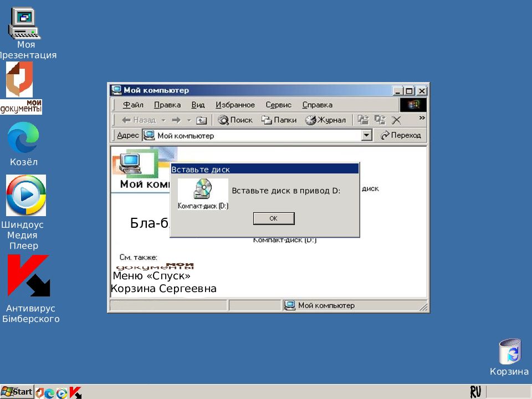Launch Антивирус Бімберского from the desktop
Viewport: 532px width, 399px height.
(28, 276)
